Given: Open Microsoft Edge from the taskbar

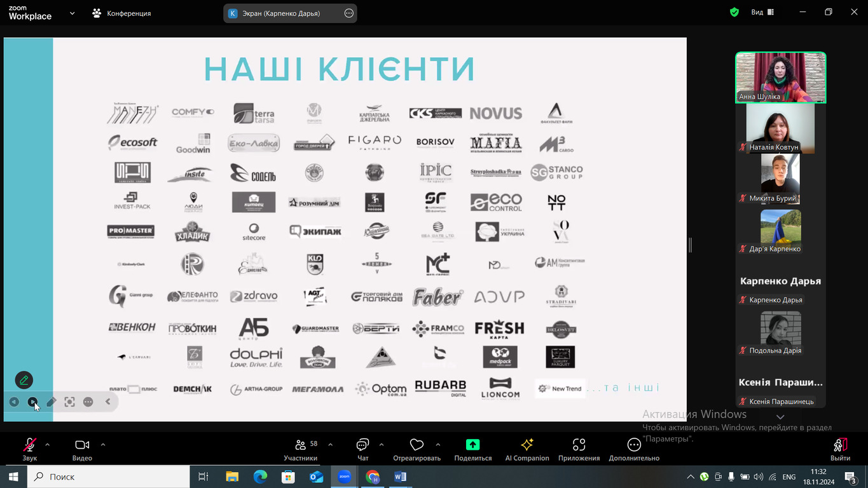Looking at the screenshot, I should pos(260,477).
